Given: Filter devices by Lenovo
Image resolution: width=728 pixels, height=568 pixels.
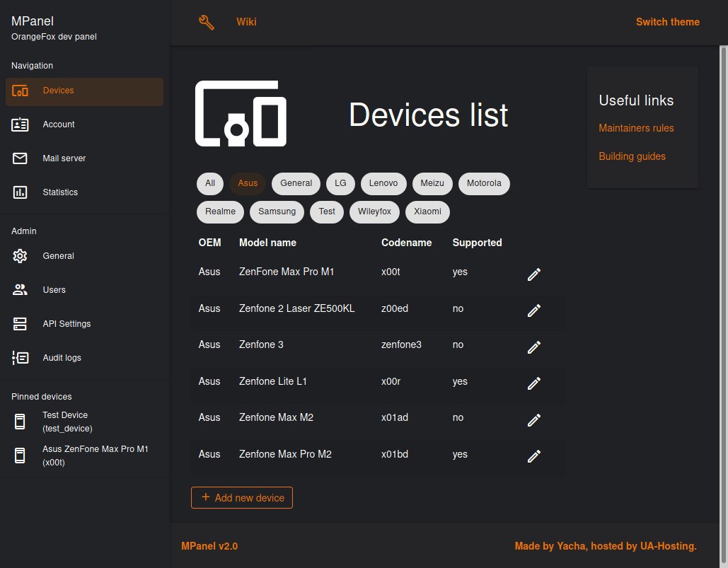Looking at the screenshot, I should tap(383, 183).
